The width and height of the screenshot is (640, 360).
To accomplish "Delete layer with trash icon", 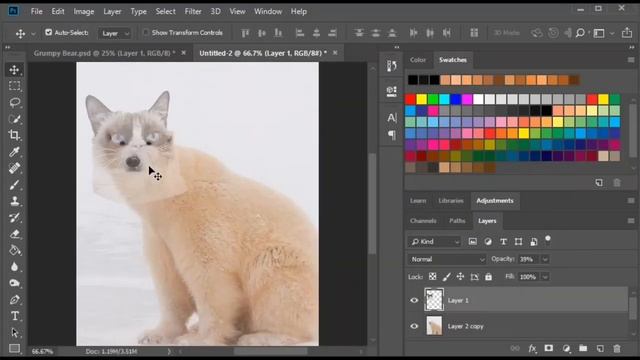I will tap(617, 348).
